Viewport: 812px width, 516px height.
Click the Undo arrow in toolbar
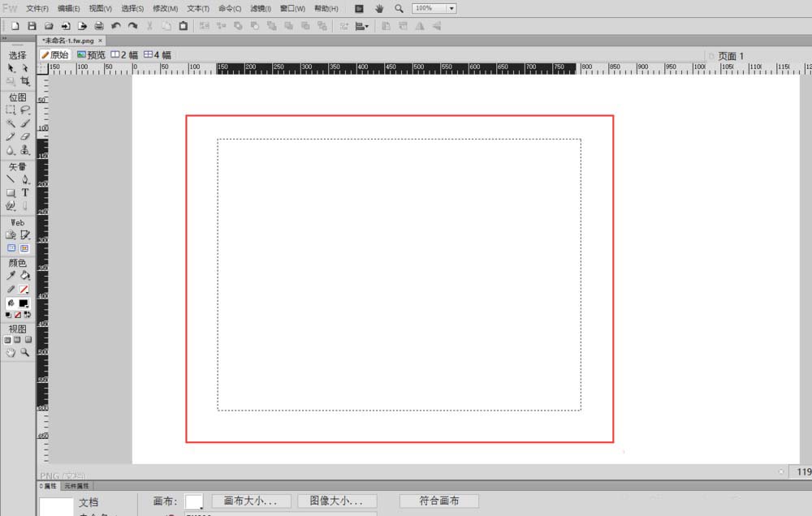click(x=116, y=26)
